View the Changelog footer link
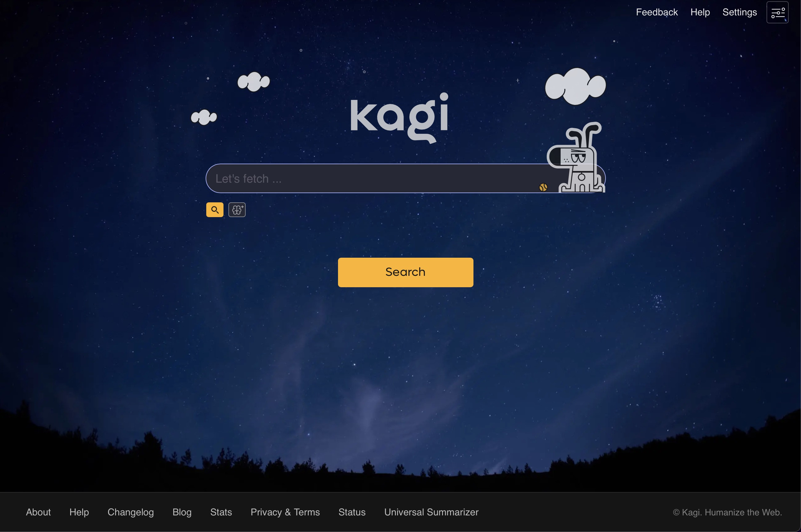Screen dimensions: 801x532 tap(131, 512)
